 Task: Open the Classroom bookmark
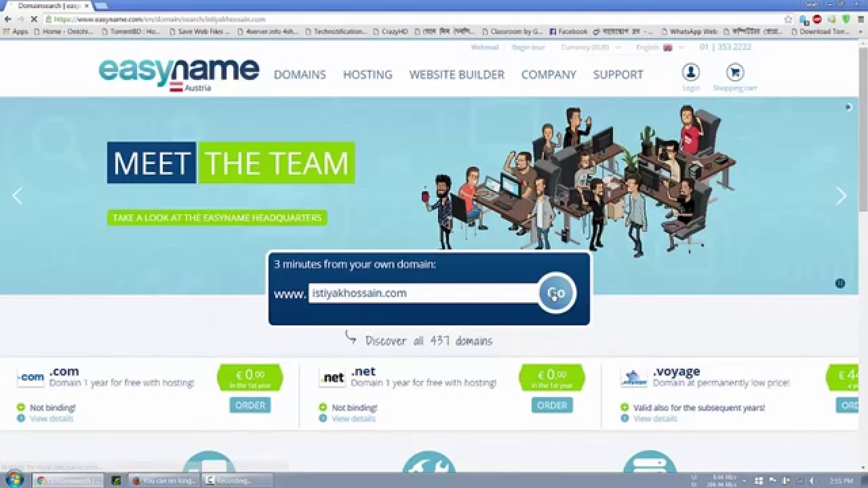tap(512, 31)
